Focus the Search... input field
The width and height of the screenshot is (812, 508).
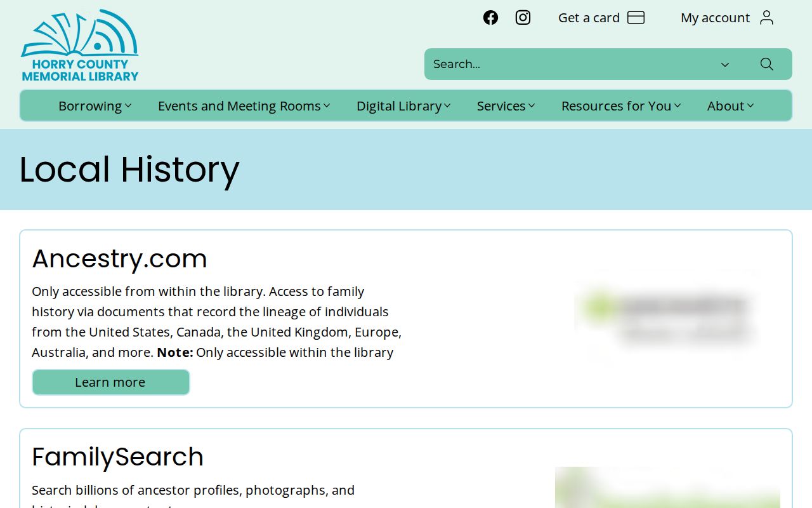(571, 64)
